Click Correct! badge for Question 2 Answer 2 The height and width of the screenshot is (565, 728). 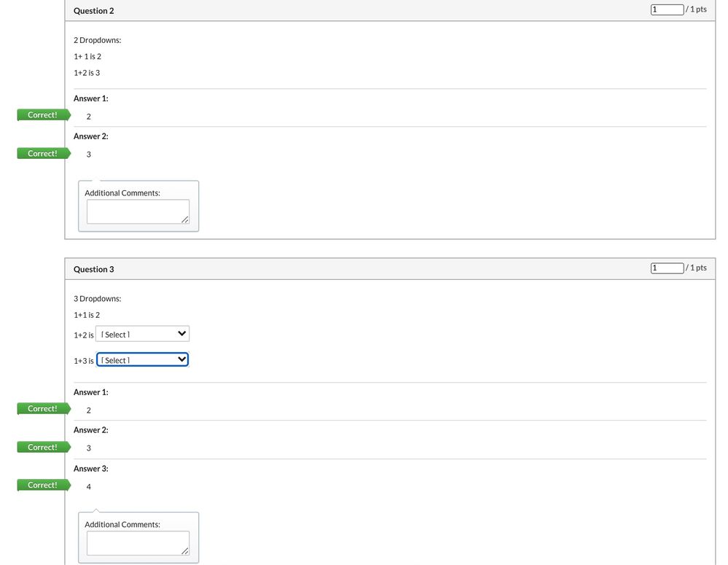(43, 154)
